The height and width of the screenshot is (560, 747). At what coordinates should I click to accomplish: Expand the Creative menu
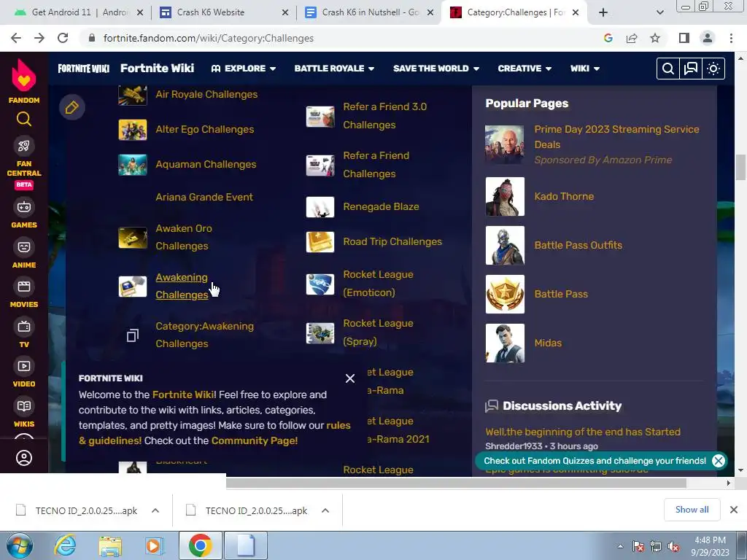(525, 69)
